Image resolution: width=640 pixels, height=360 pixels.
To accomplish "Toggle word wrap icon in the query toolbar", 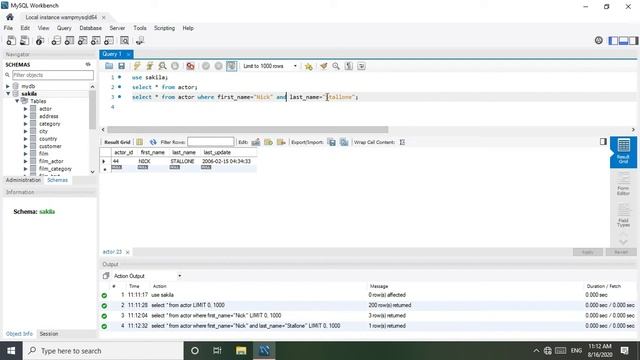I will coord(362,66).
